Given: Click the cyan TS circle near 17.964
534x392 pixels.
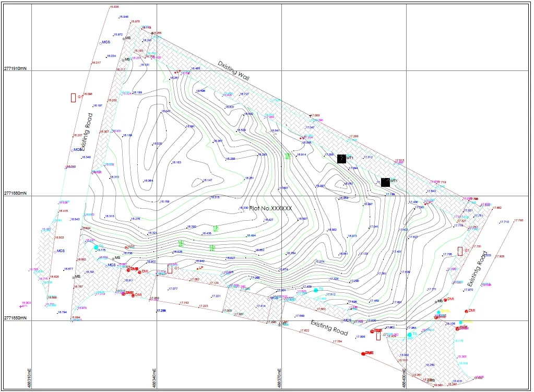Looking at the screenshot, I should pyautogui.click(x=409, y=335).
